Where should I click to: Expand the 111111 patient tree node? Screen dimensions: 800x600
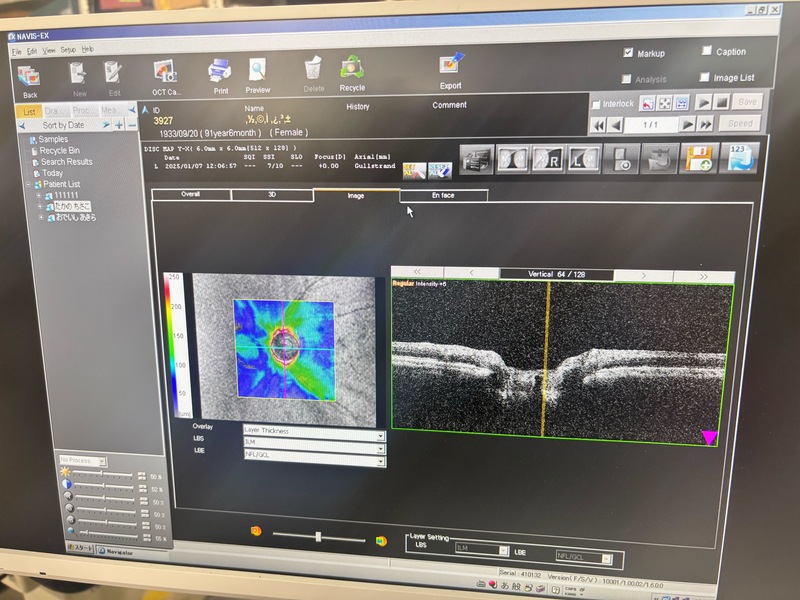39,195
